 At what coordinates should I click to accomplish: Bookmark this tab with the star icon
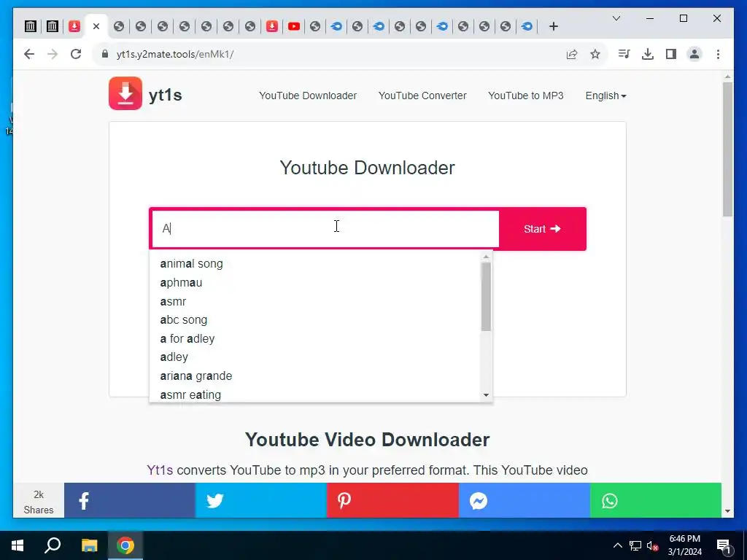click(x=595, y=54)
